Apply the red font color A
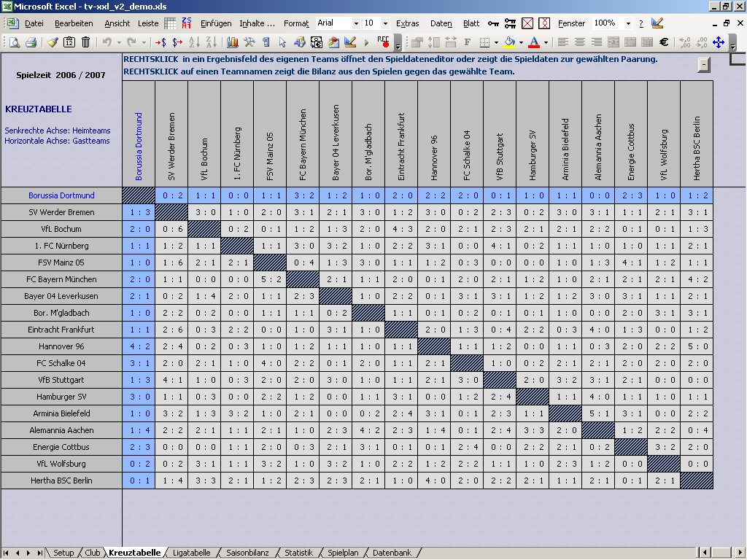Viewport: 747px width, 560px height. (x=535, y=42)
